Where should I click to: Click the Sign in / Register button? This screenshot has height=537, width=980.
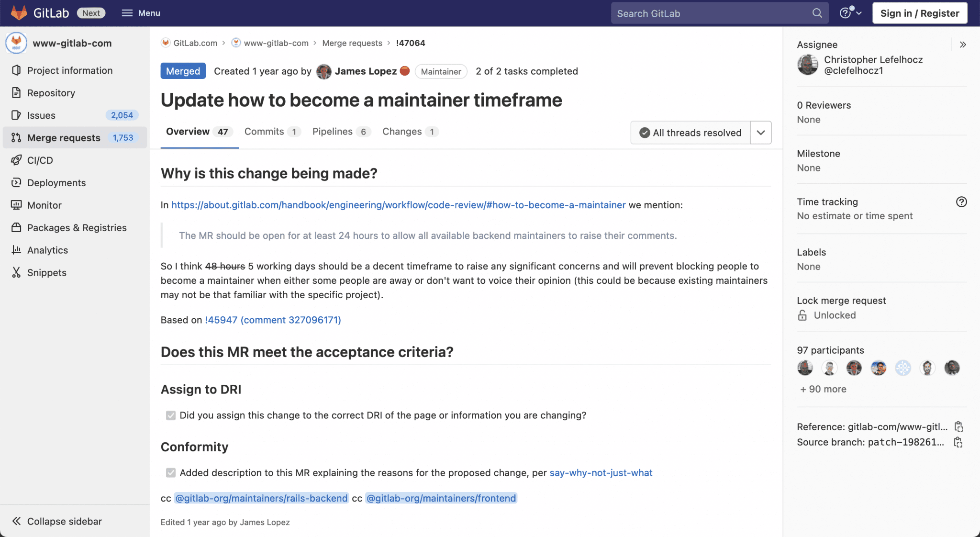click(920, 13)
